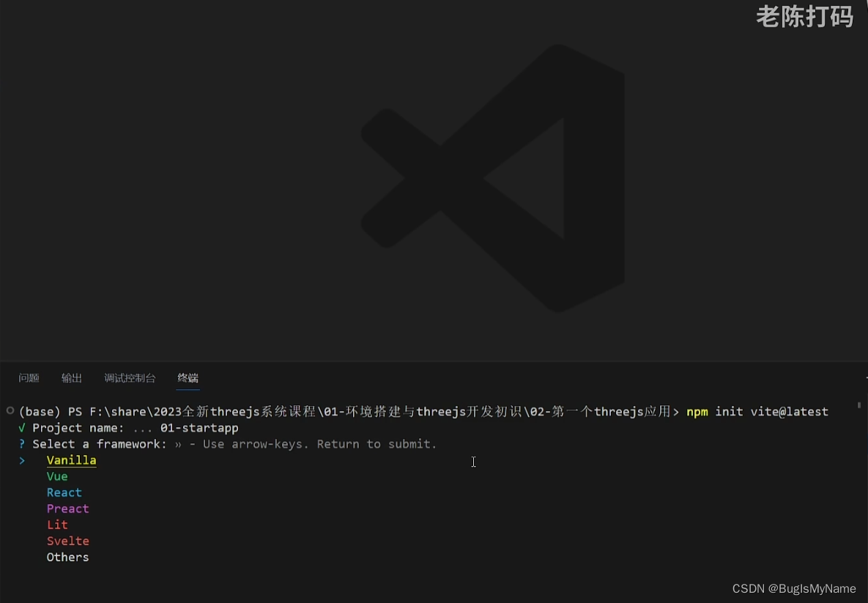This screenshot has height=603, width=868.
Task: Select the Others framework option
Action: click(x=67, y=557)
